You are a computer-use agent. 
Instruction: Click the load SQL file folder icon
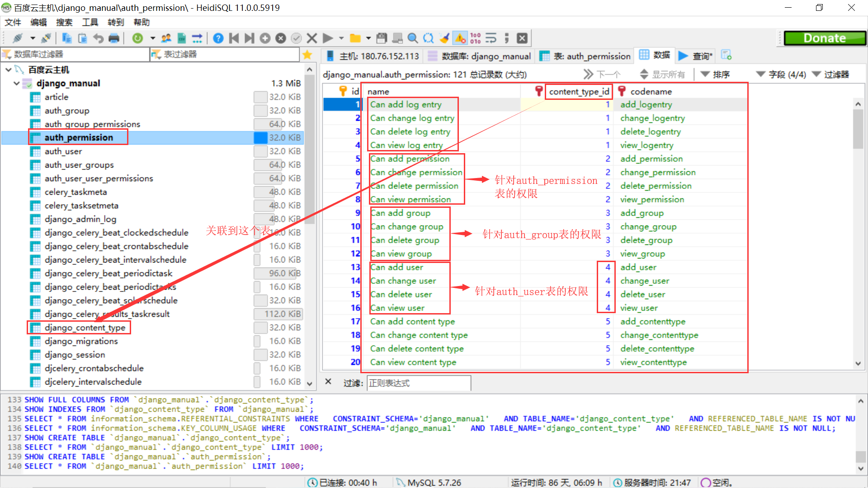pos(355,38)
